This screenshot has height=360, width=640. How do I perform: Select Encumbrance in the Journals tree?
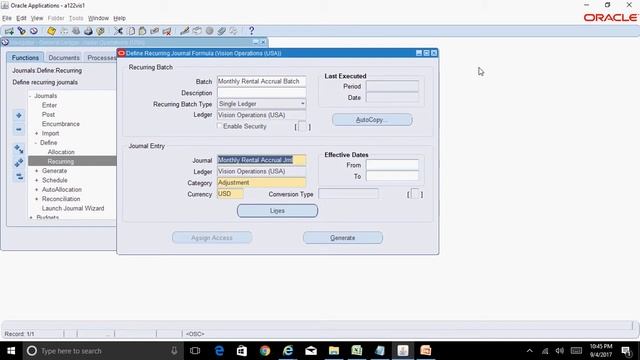(x=60, y=124)
